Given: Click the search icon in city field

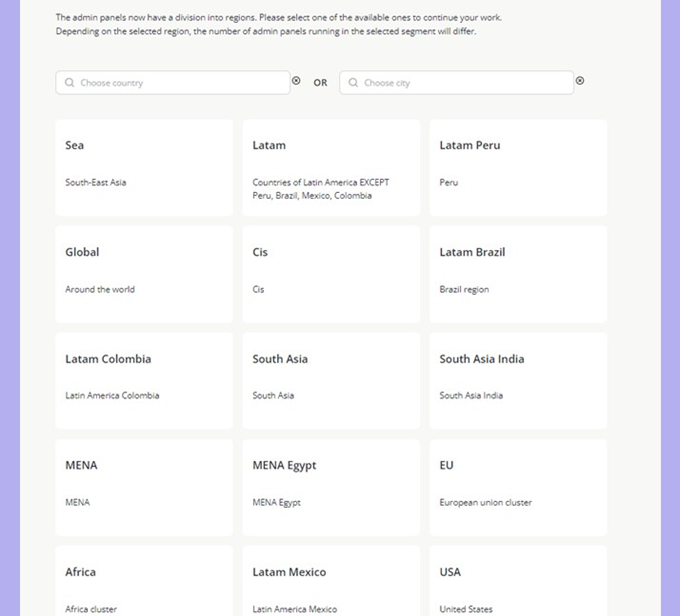Looking at the screenshot, I should pyautogui.click(x=353, y=83).
